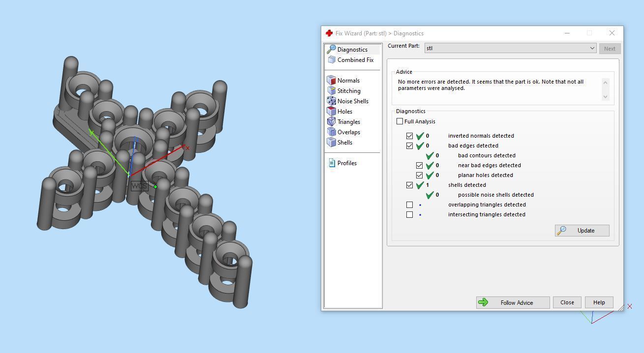Click the green check beside possible noise shells
The image size is (644, 353).
[x=429, y=195]
